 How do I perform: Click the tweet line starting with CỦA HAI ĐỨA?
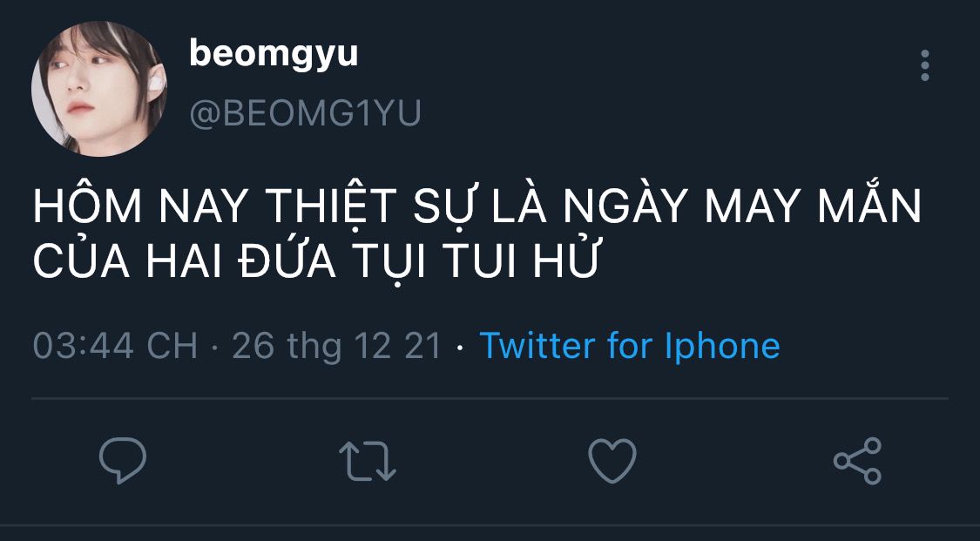tap(316, 260)
